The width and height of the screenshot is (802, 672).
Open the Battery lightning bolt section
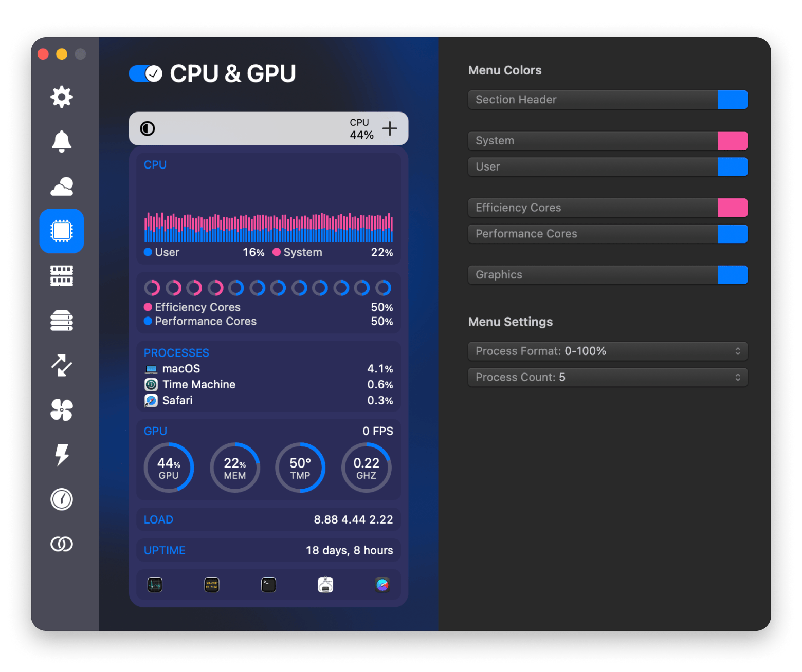click(62, 455)
